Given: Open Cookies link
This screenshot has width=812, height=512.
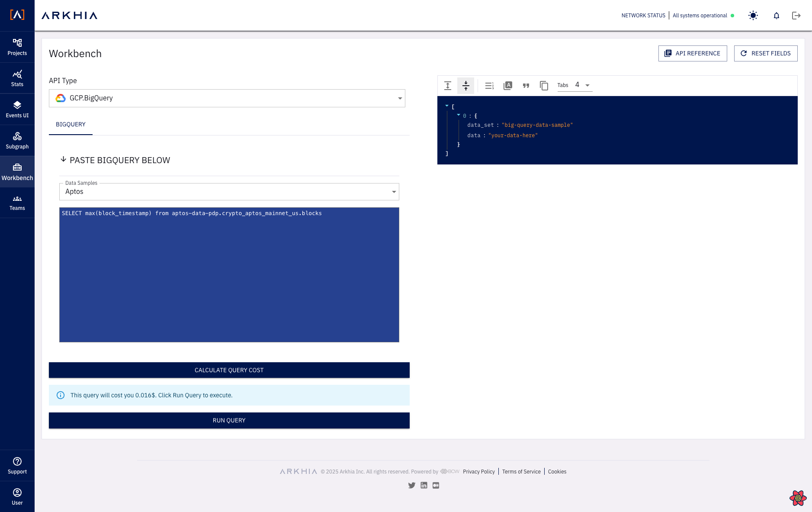Looking at the screenshot, I should coord(557,472).
